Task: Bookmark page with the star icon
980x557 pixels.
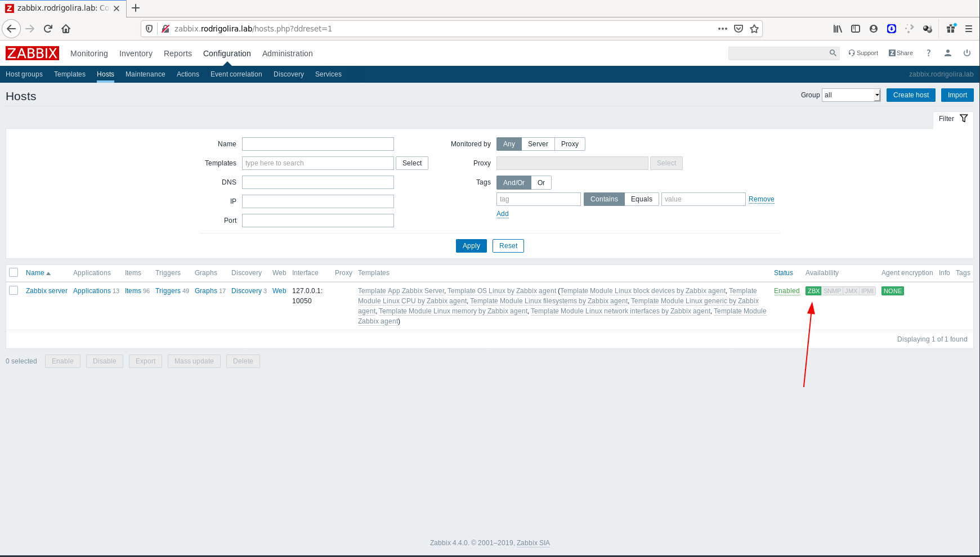Action: 754,29
